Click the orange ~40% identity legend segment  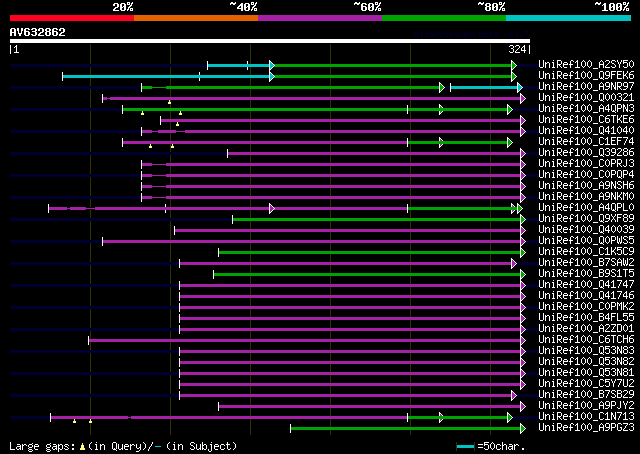(196, 18)
